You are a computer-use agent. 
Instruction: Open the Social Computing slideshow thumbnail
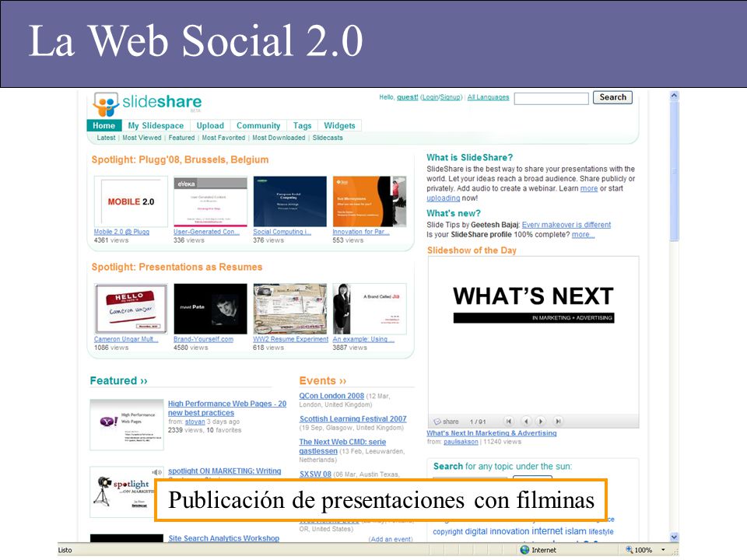[290, 201]
